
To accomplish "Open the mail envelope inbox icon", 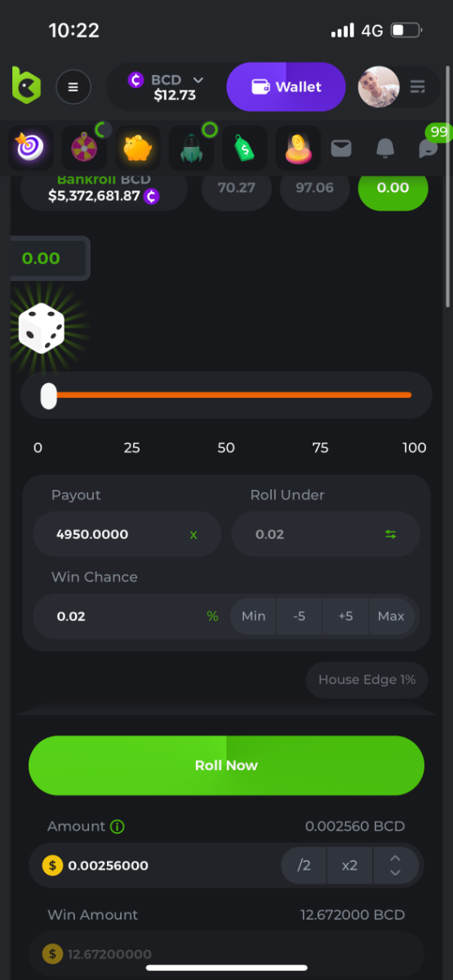I will coord(341,148).
